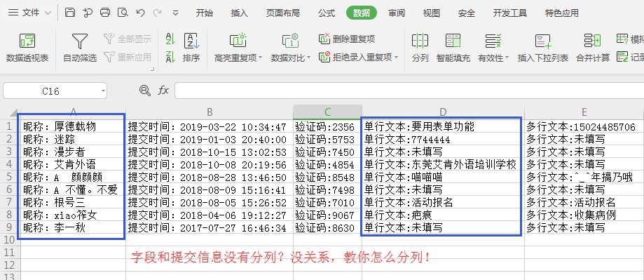Click the 自动筛选 funnel icon
Viewport: 644px width, 280px height.
(80, 41)
